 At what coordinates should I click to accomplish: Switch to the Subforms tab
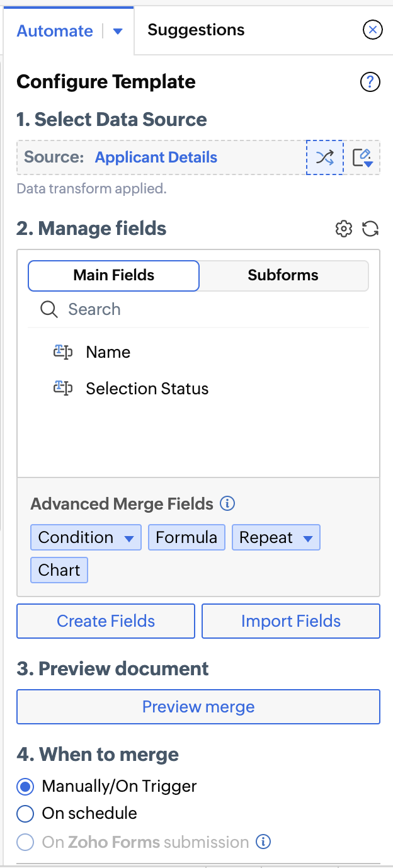coord(283,275)
